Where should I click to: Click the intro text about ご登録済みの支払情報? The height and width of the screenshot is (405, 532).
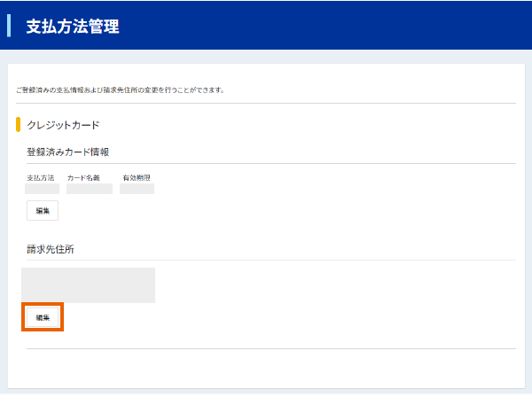click(120, 90)
